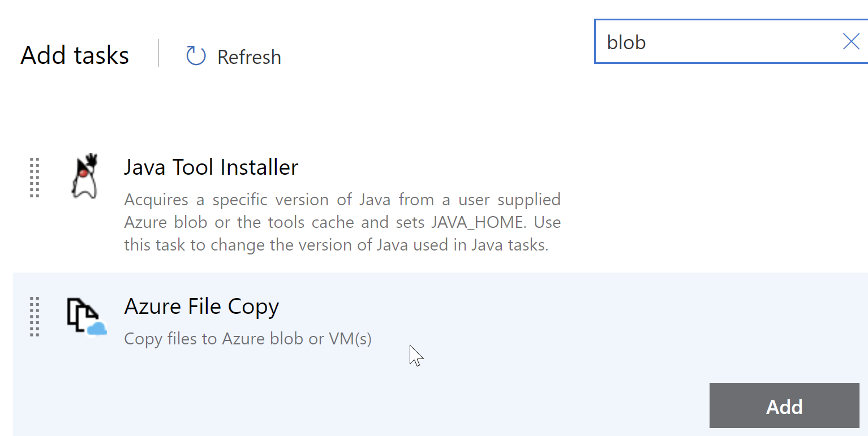Click the Azure File Copy title text

pyautogui.click(x=201, y=306)
